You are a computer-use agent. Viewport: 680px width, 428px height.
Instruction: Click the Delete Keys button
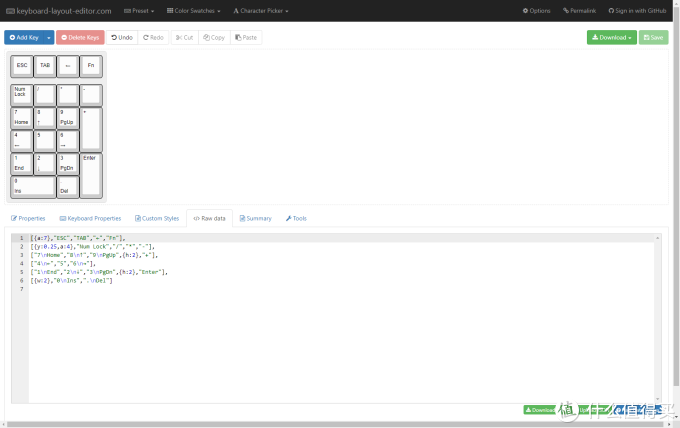coord(79,37)
